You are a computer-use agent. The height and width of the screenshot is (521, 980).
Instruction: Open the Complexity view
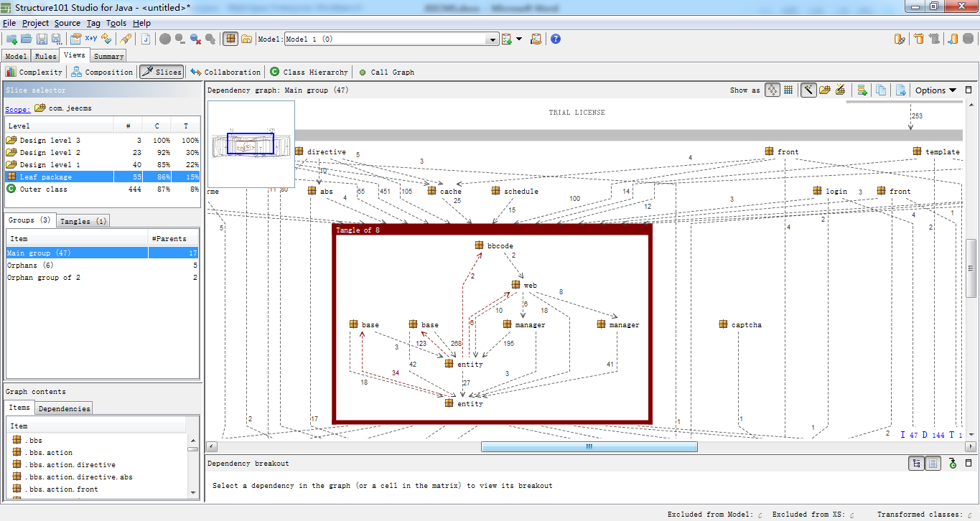(x=34, y=72)
